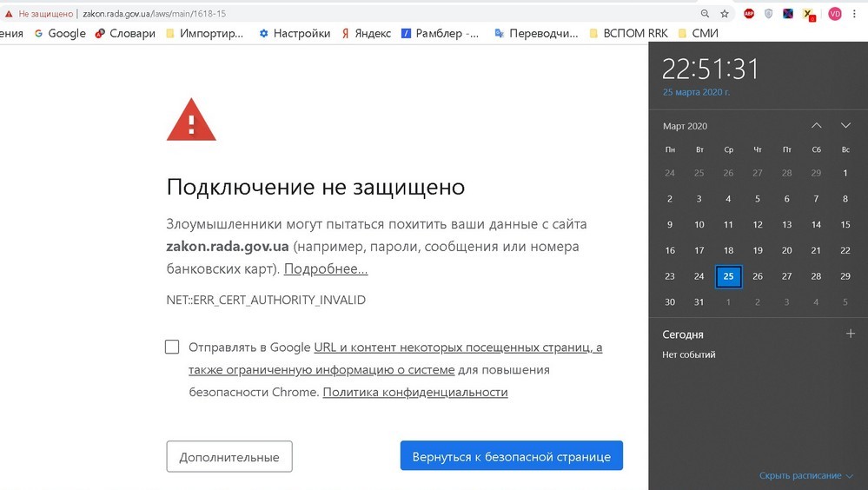Image resolution: width=868 pixels, height=490 pixels.
Task: Enable the send-data-to-Google checkbox
Action: 172,347
